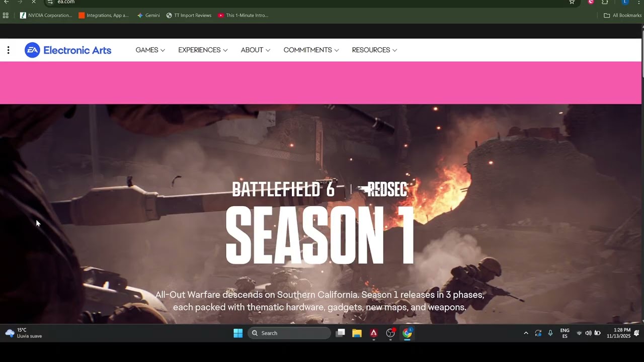
Task: Click the taskbar Search box
Action: pos(289,333)
